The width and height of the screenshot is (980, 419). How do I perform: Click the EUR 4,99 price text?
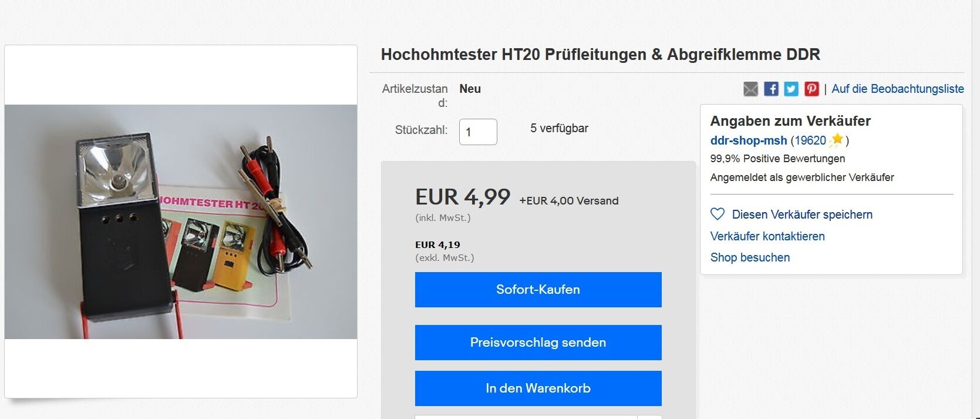463,197
